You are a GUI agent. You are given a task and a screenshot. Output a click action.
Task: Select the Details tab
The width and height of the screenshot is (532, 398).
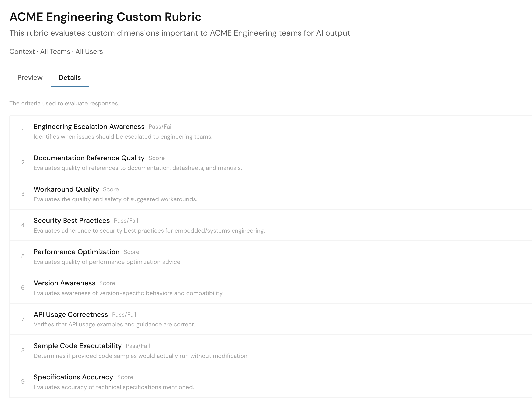click(69, 78)
